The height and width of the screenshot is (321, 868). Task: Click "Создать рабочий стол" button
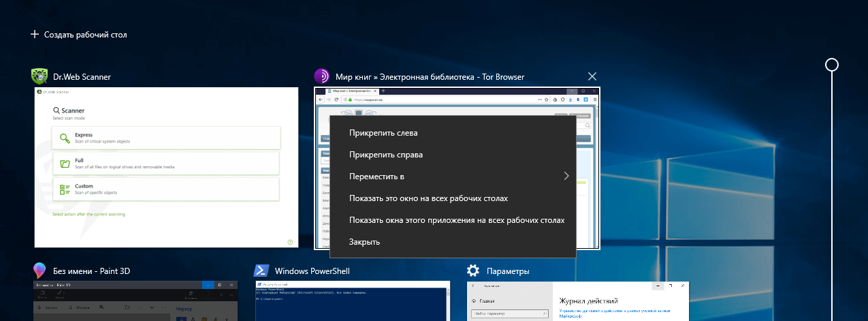(x=78, y=34)
